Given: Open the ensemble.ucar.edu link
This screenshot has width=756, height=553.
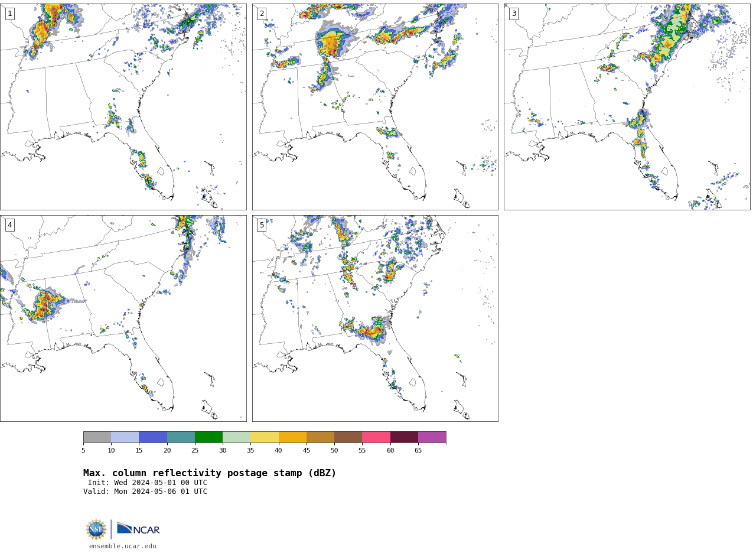Looking at the screenshot, I should coord(123,547).
